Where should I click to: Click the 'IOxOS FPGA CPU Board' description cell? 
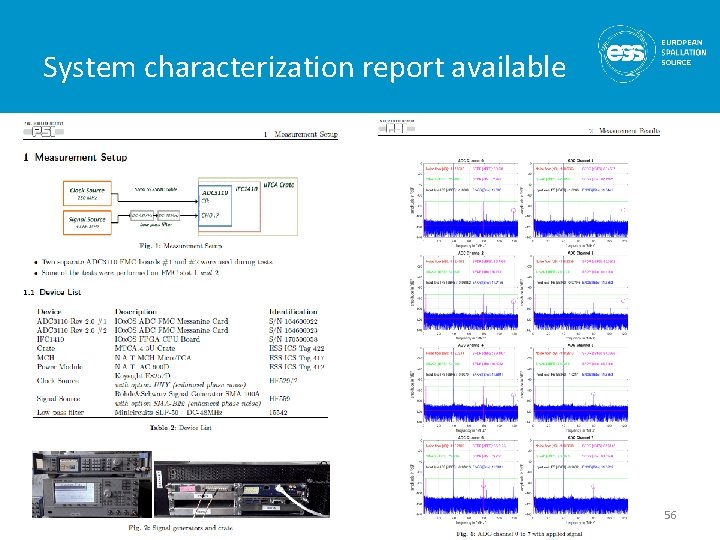click(157, 339)
